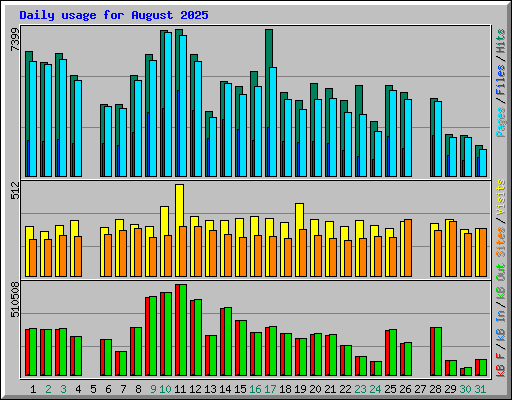Click the day 28 axis label
Image resolution: width=512 pixels, height=400 pixels.
click(435, 389)
